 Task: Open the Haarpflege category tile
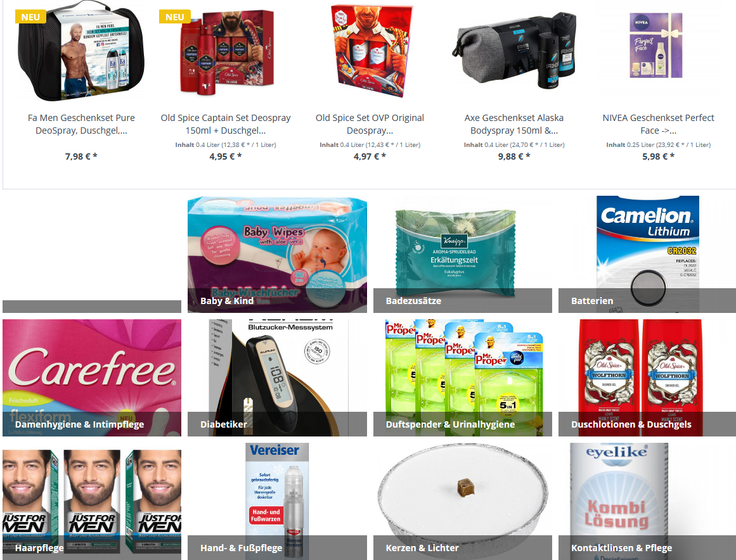tap(91, 501)
